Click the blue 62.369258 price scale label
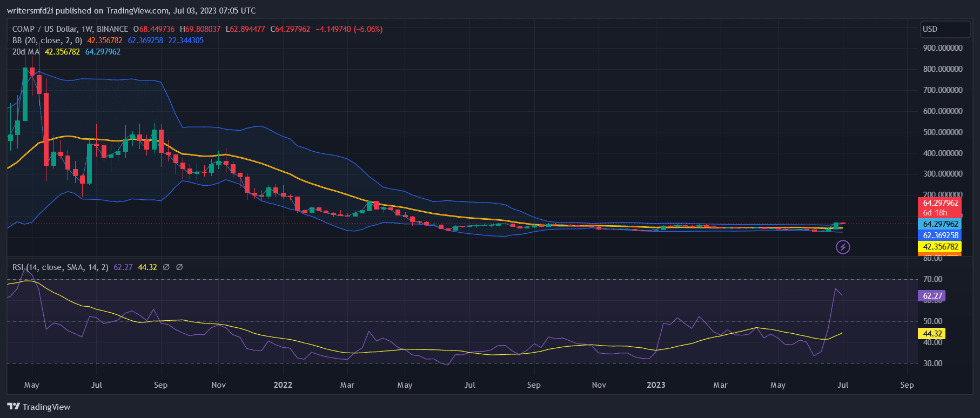The image size is (980, 418). pos(940,235)
